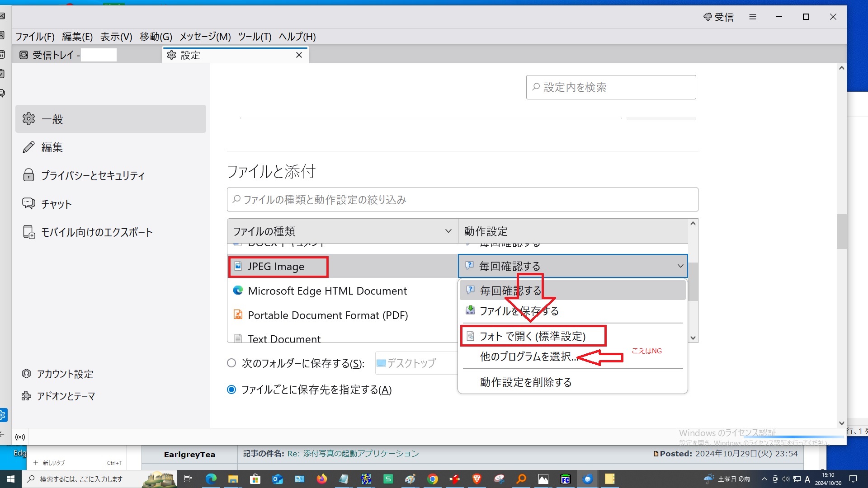Select ファイルごとに保存先を指定する radio button
The height and width of the screenshot is (488, 868).
click(x=231, y=389)
